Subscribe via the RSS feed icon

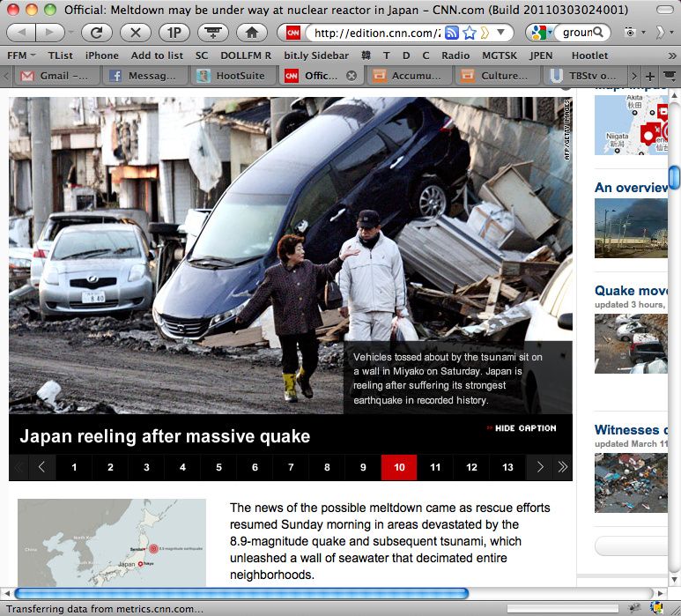pyautogui.click(x=452, y=33)
